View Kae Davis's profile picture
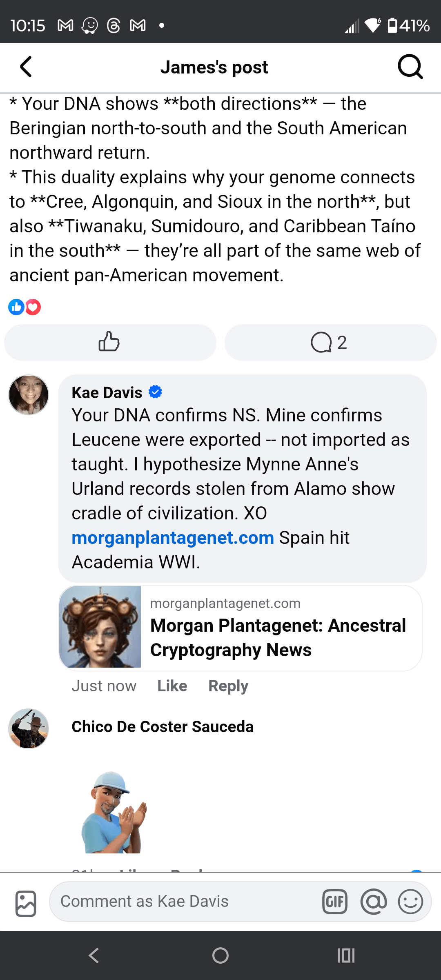Viewport: 441px width, 980px height. coord(29,394)
